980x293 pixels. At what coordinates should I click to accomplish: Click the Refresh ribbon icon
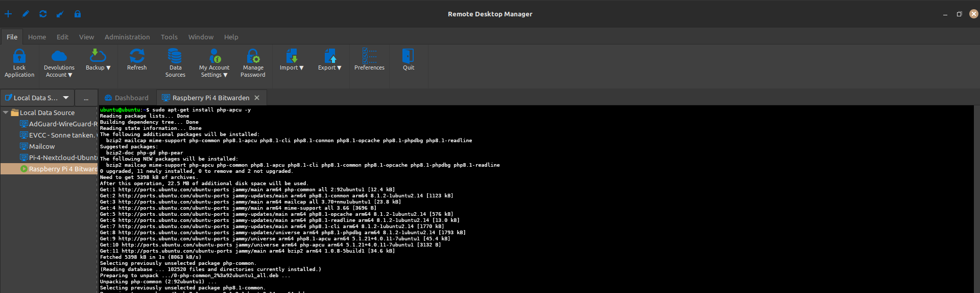click(x=137, y=56)
